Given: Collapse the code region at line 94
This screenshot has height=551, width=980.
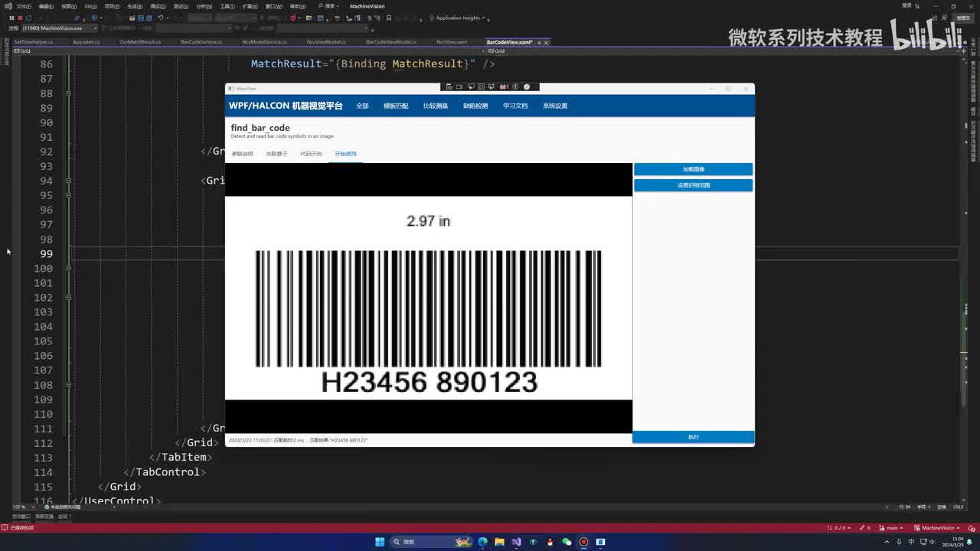Looking at the screenshot, I should pos(68,181).
